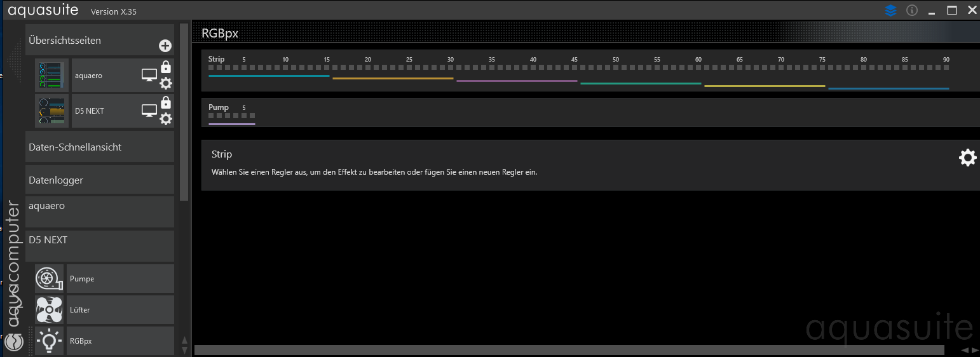Click the RGBpx page heading

(x=220, y=34)
